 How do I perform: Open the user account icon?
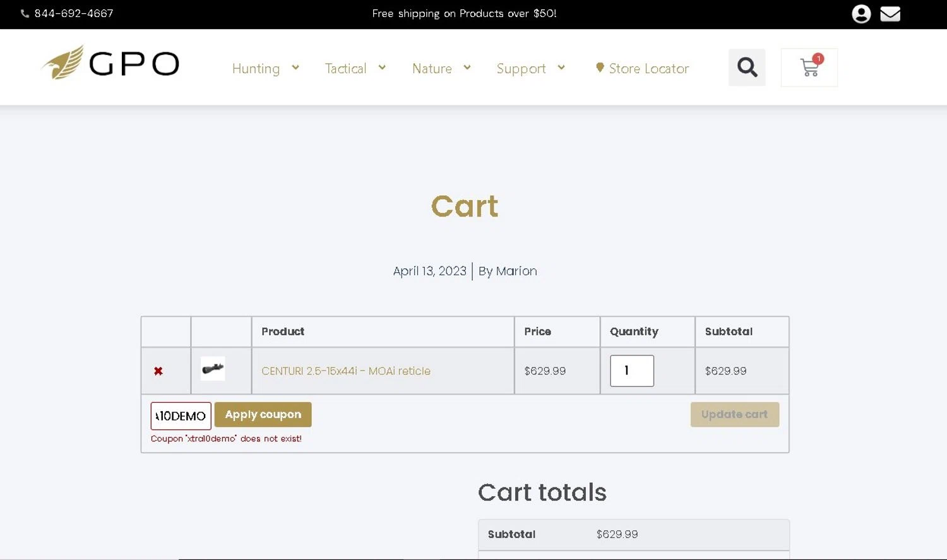point(861,14)
